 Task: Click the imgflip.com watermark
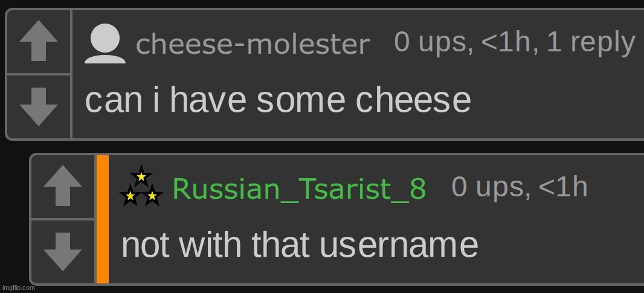point(18,288)
